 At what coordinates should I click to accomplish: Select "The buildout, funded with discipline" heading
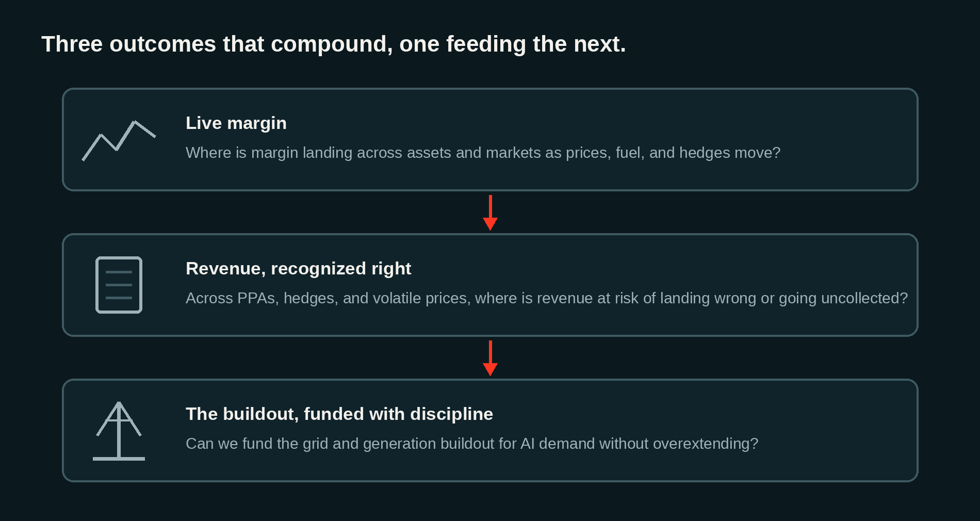[339, 414]
